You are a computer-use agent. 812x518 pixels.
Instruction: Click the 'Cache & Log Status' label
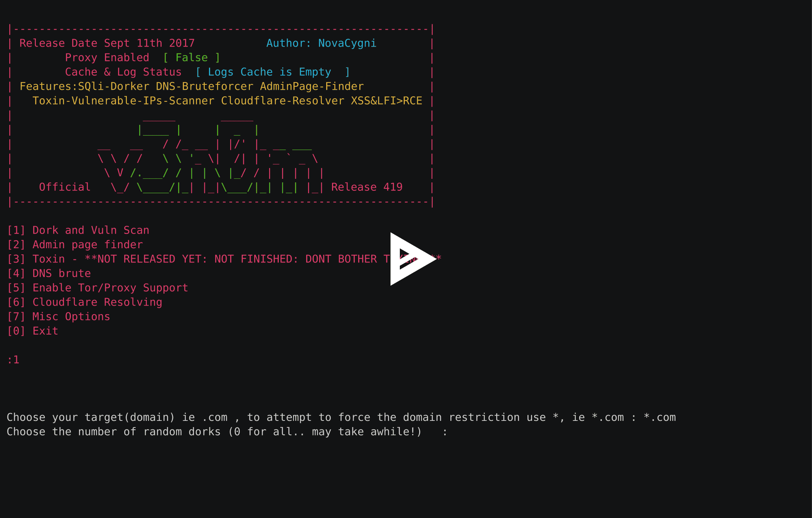123,72
